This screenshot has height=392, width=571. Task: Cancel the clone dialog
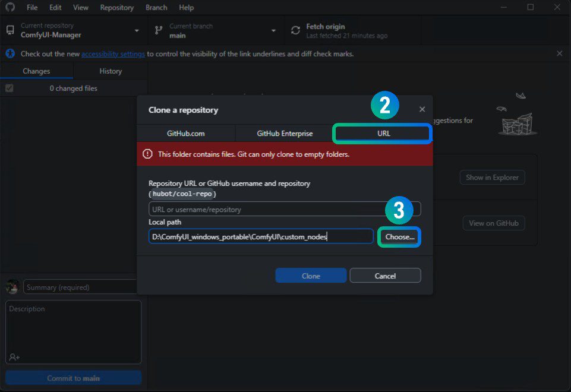coord(385,276)
